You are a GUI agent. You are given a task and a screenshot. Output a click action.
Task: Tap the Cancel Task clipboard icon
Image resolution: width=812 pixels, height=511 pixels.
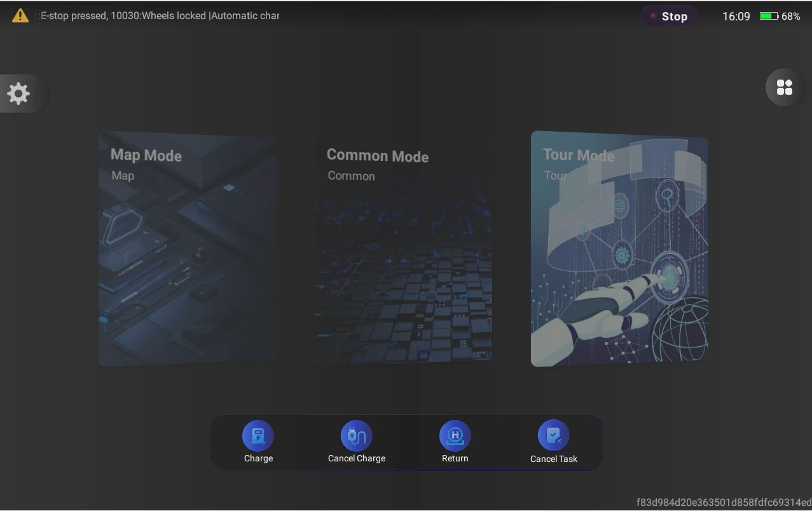554,436
